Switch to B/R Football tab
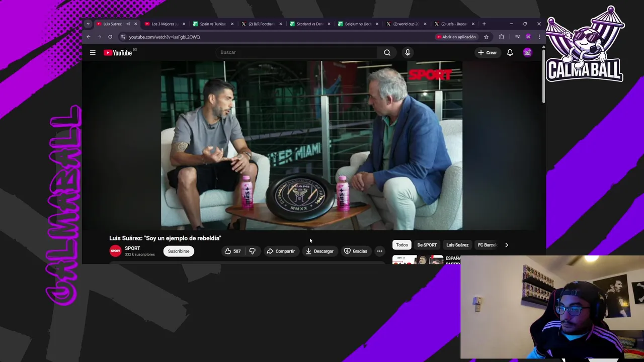This screenshot has width=644, height=362. (261, 24)
